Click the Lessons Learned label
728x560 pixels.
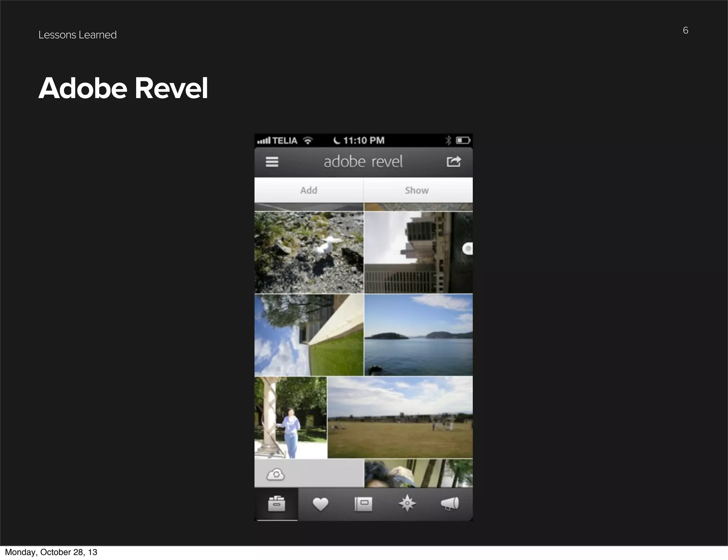point(77,35)
